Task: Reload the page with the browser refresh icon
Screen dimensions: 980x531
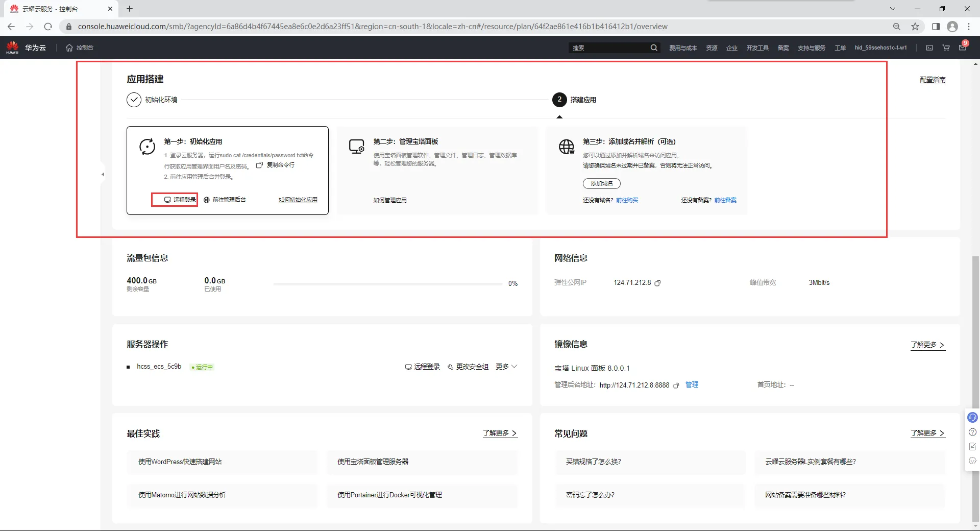Action: pyautogui.click(x=48, y=27)
